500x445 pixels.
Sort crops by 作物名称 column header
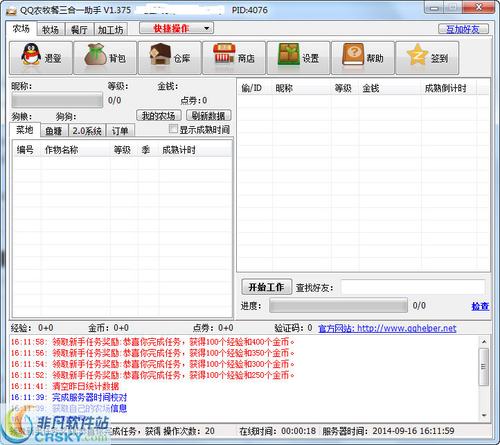75,150
